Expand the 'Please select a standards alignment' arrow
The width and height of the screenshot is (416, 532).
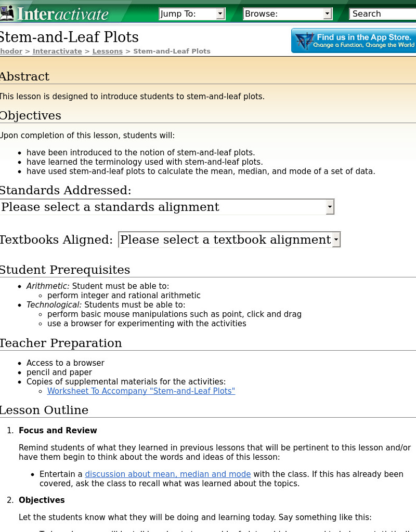(330, 207)
